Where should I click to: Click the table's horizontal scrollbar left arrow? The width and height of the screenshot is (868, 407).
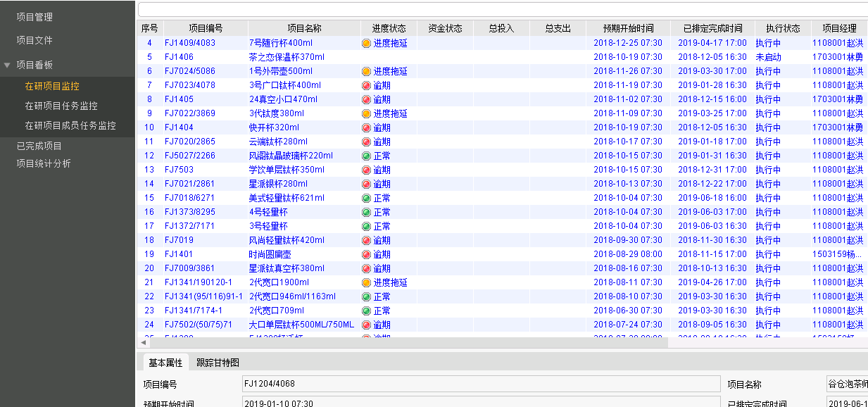tap(144, 342)
